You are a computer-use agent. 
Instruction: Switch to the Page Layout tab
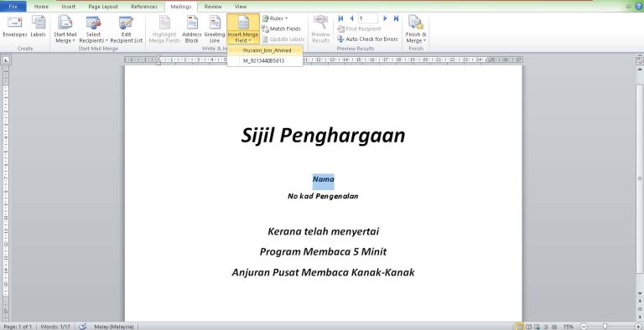(103, 7)
